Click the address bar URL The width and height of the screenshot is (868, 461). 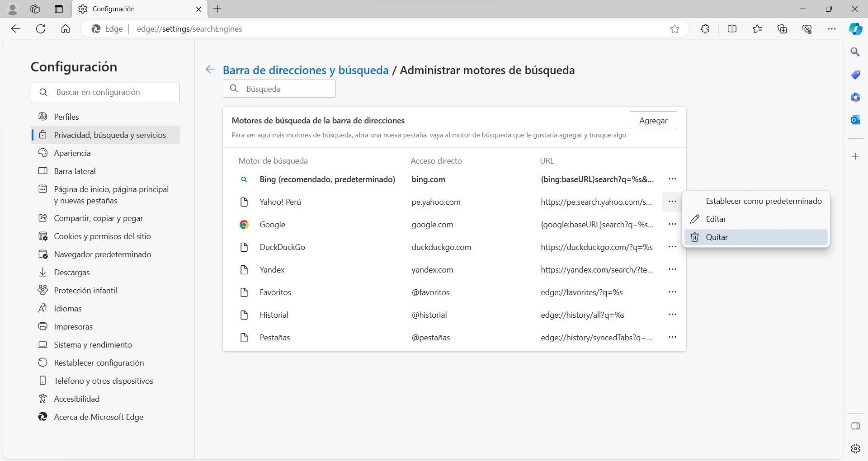[x=189, y=29]
